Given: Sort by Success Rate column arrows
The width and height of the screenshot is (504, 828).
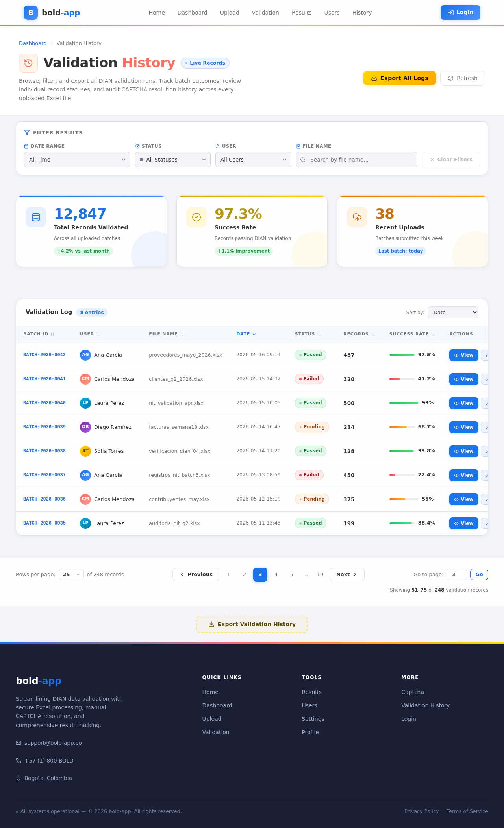Looking at the screenshot, I should (x=433, y=334).
